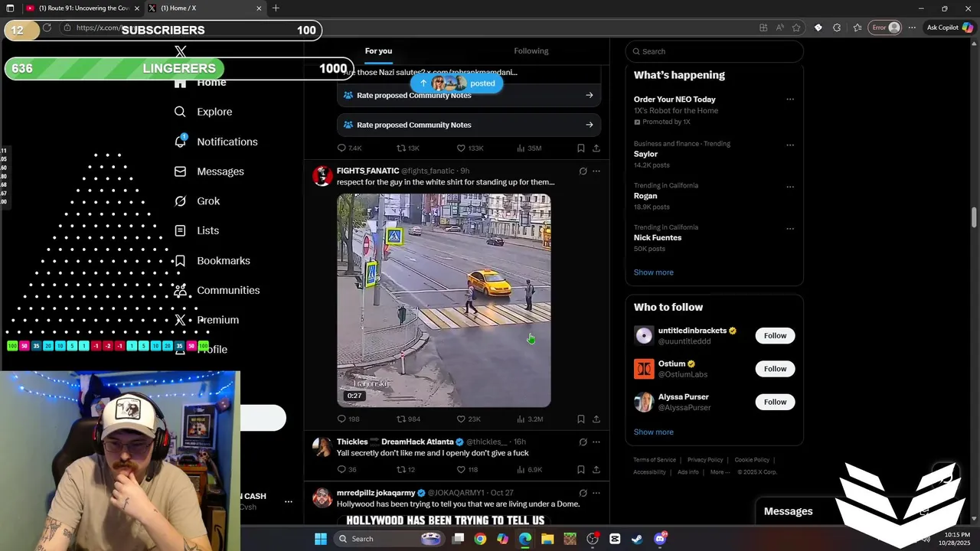Expand the More footer menu
This screenshot has height=551, width=980.
pyautogui.click(x=720, y=472)
